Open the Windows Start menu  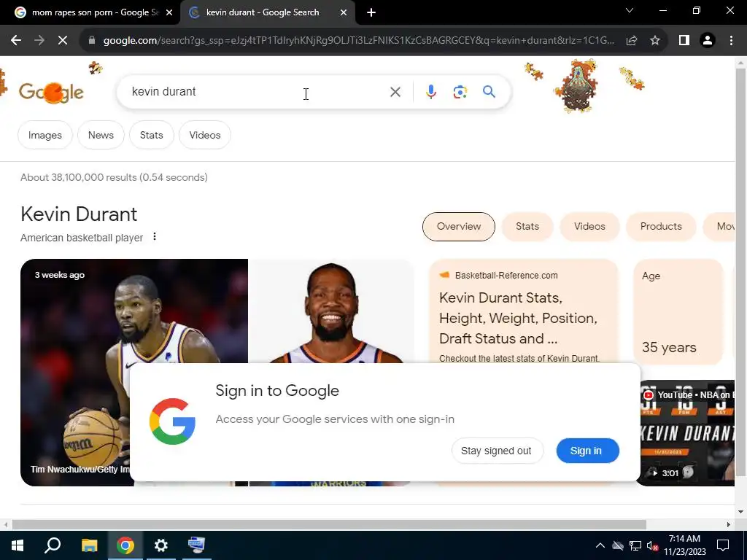[x=18, y=545]
